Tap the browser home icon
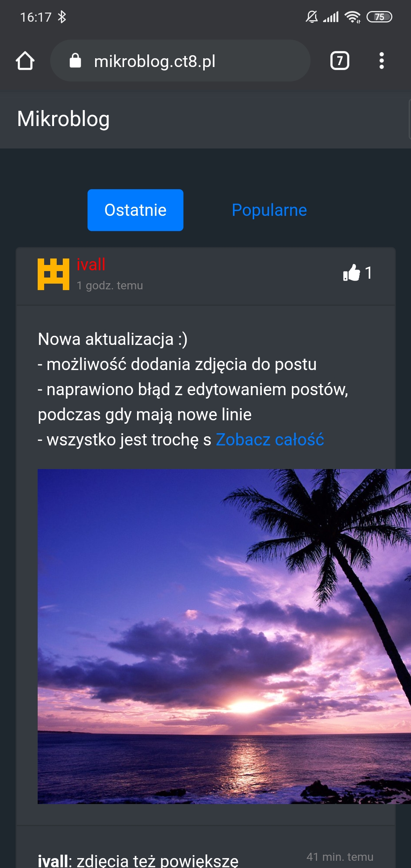The image size is (411, 868). [25, 61]
